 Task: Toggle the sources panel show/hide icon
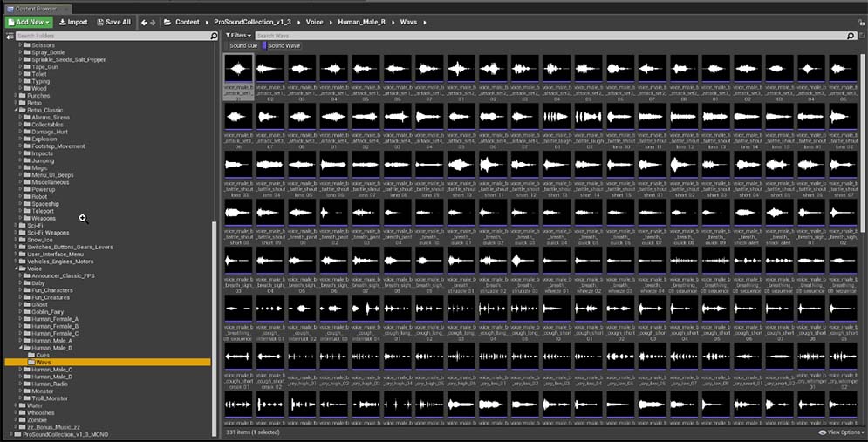tap(10, 36)
